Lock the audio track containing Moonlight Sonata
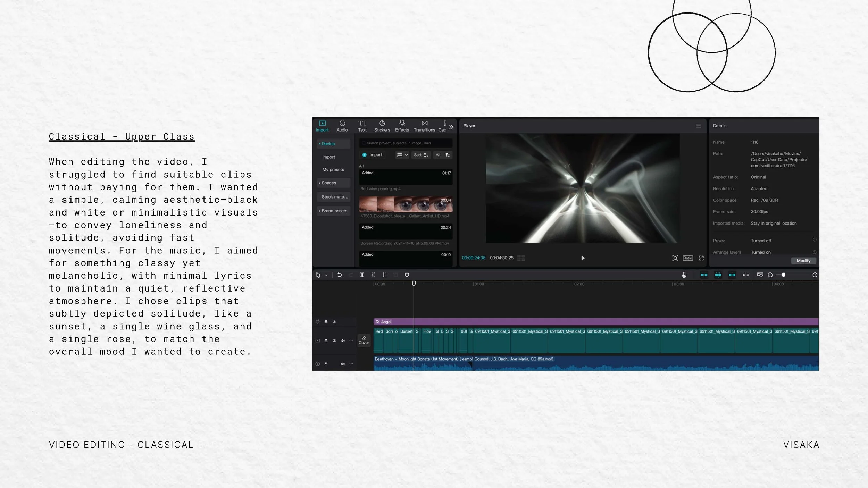The image size is (868, 488). click(326, 364)
